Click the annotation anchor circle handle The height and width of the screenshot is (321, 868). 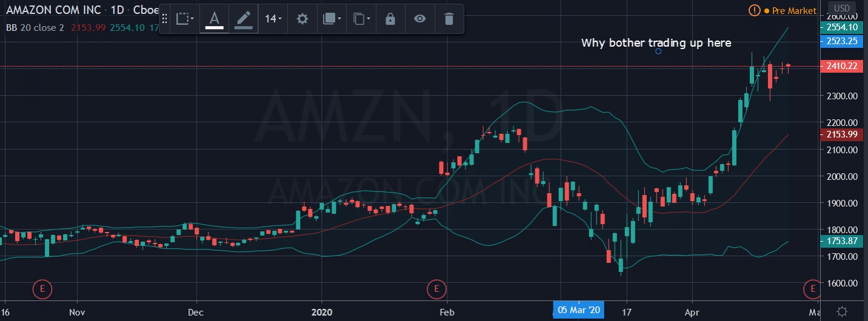(658, 51)
